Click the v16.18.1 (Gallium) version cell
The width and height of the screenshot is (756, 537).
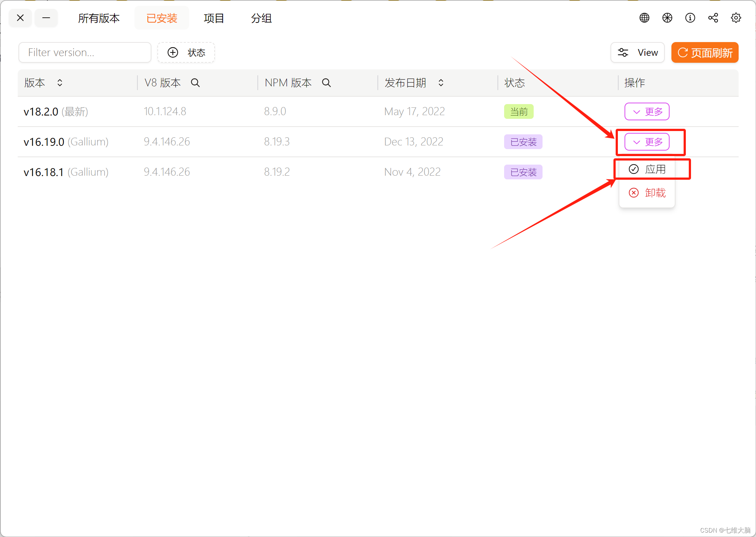(66, 172)
